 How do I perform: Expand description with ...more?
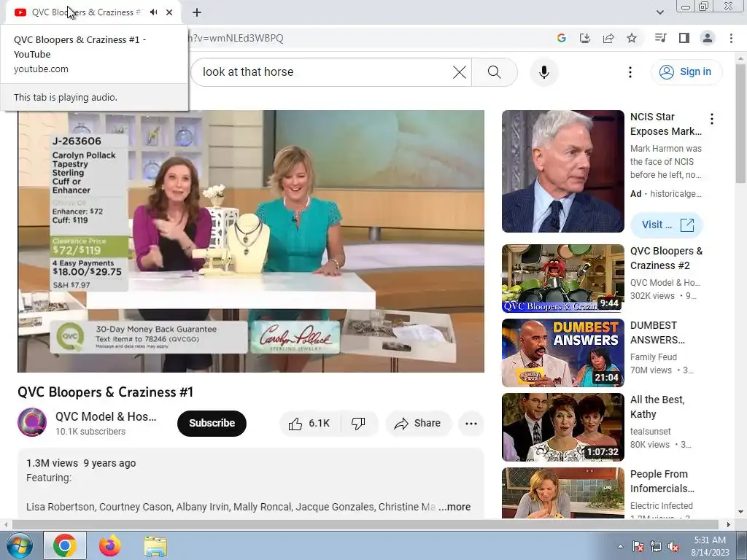454,507
